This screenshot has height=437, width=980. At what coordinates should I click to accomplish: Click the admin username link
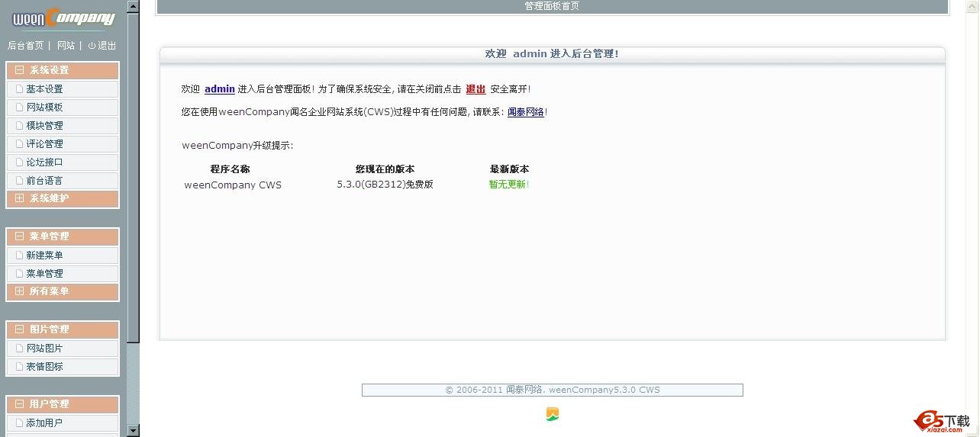point(220,89)
